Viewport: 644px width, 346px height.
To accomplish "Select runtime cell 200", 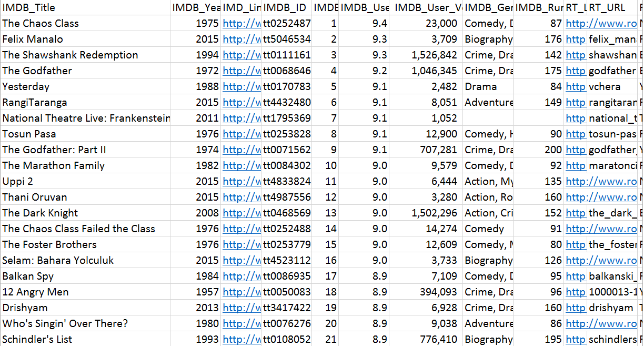I will tap(539, 150).
